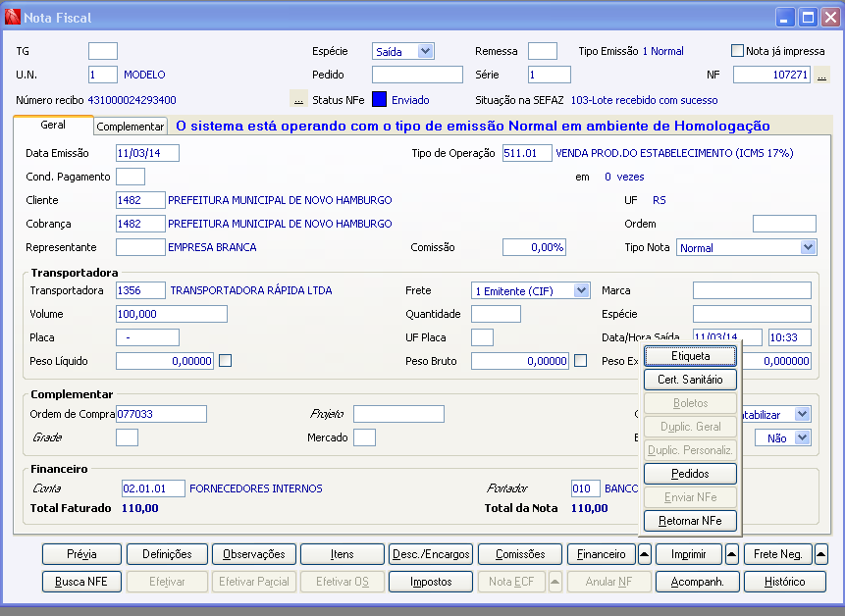Click the blue Status NFe color indicator
845x616 pixels.
point(379,100)
